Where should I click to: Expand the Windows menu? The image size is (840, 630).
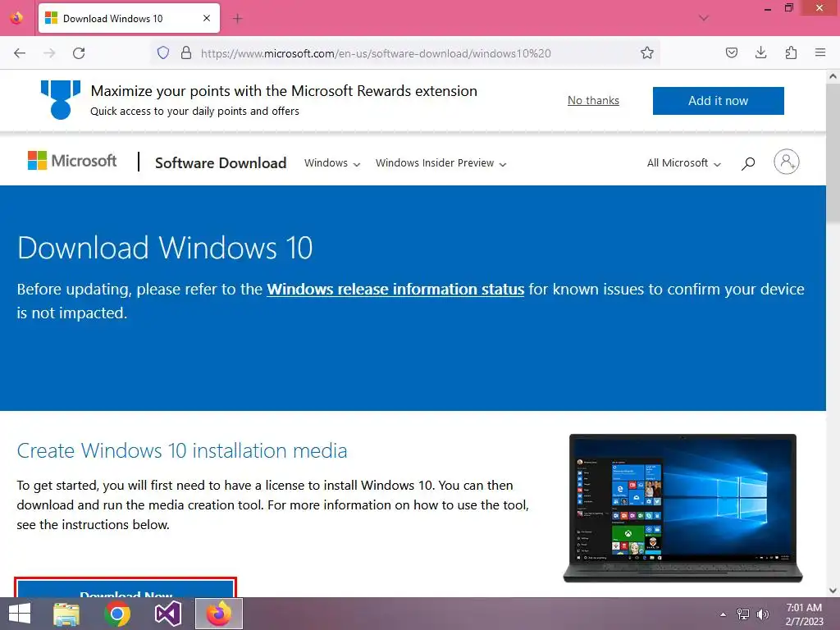pyautogui.click(x=332, y=163)
